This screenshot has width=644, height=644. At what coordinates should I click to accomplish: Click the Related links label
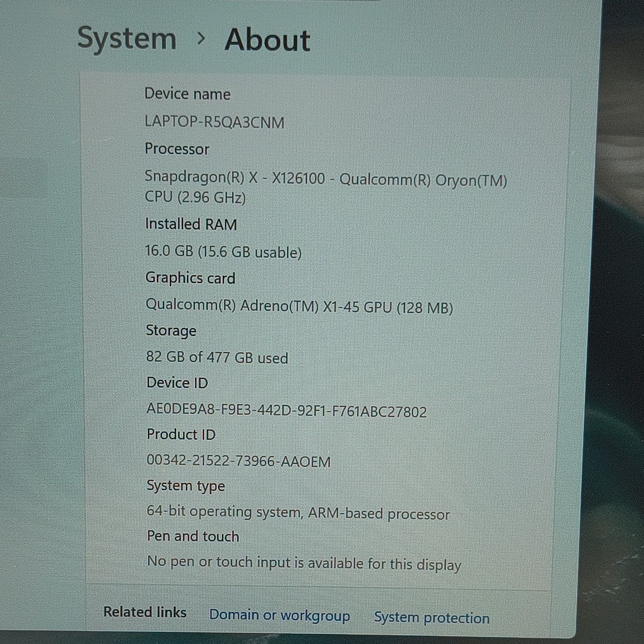(145, 612)
